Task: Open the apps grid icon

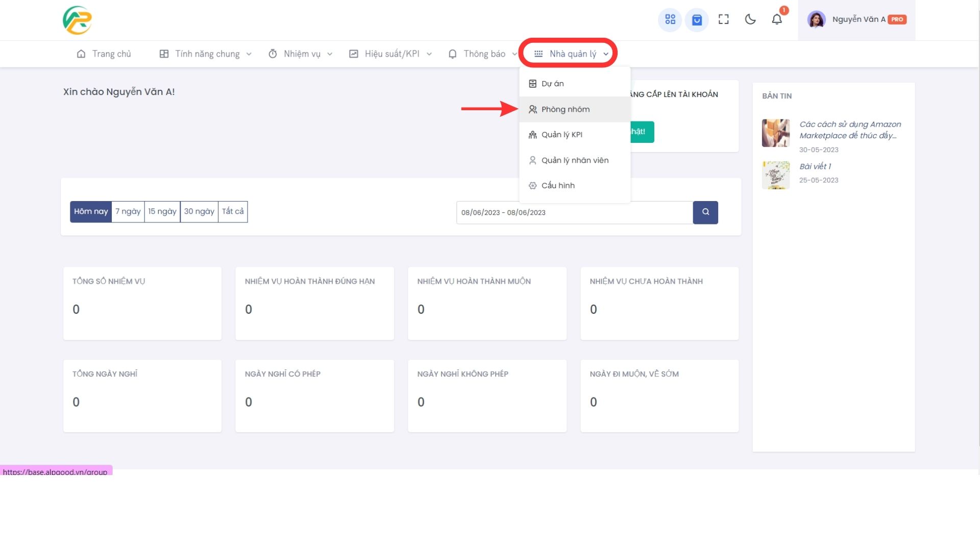Action: 670,19
